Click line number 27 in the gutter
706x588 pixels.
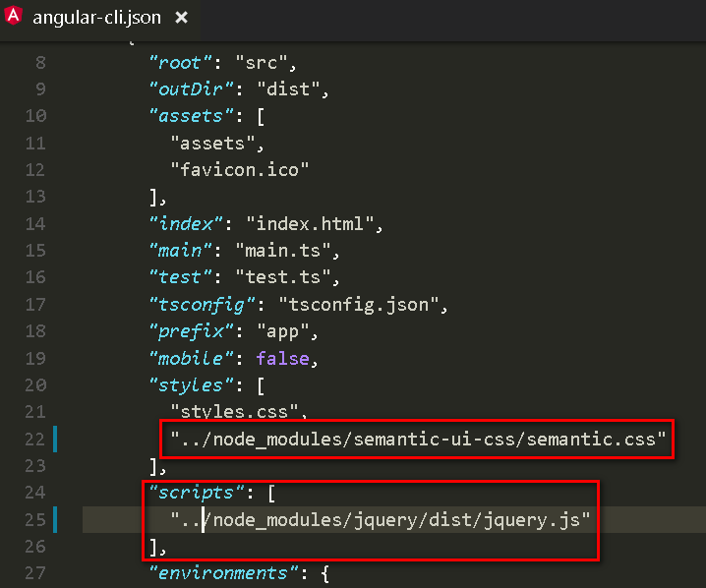pos(35,573)
